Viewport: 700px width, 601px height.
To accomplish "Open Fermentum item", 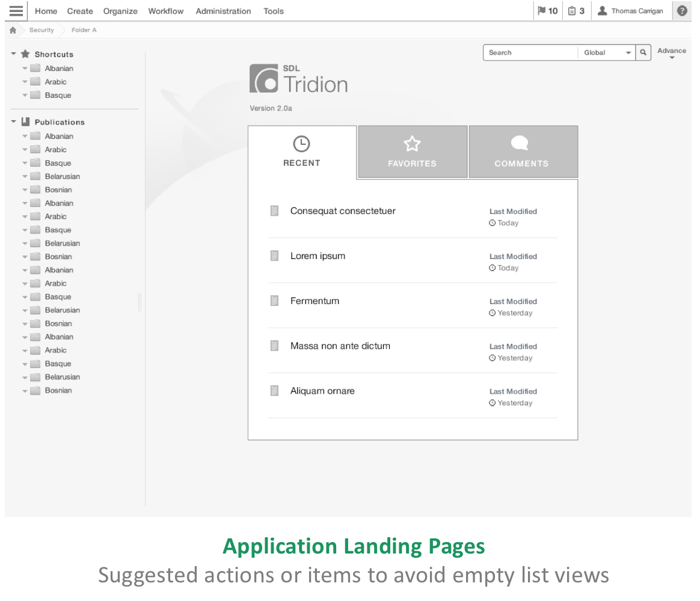I will click(315, 300).
